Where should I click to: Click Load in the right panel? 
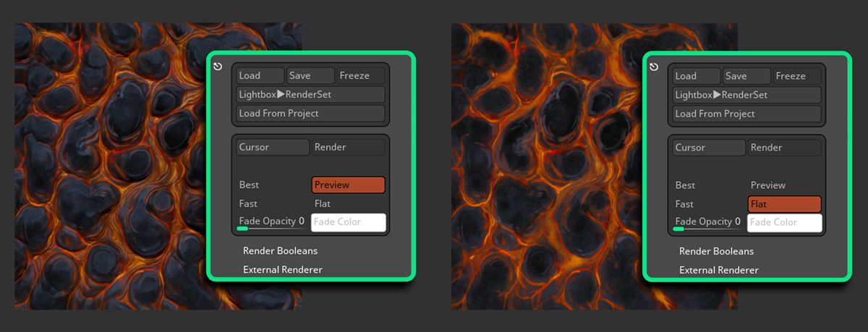697,76
